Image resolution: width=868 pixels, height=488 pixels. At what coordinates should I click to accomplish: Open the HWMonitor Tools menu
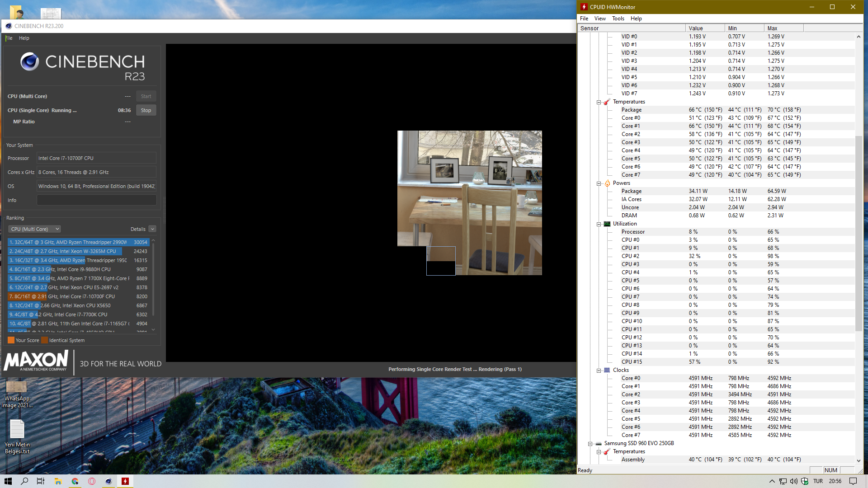tap(618, 19)
